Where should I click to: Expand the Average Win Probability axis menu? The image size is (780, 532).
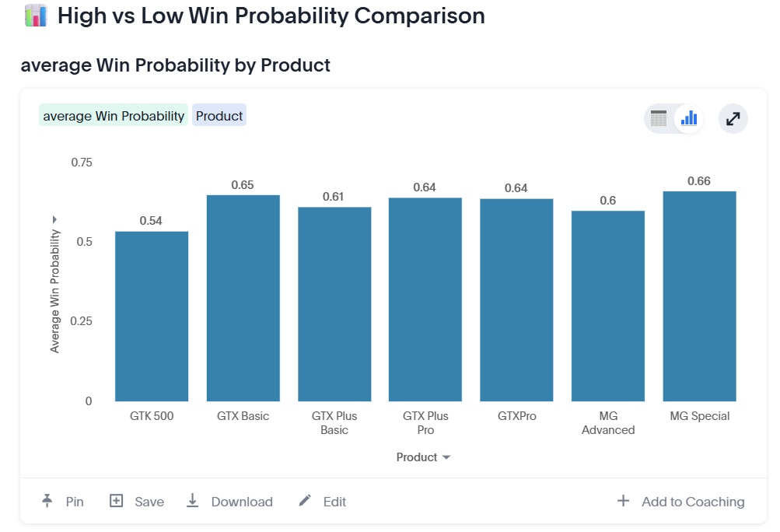tap(54, 219)
